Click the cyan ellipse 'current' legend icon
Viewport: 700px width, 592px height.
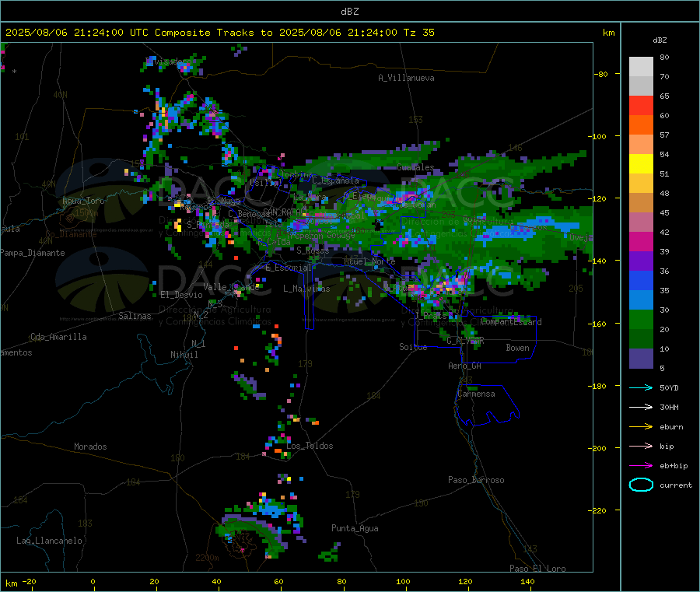tap(641, 485)
